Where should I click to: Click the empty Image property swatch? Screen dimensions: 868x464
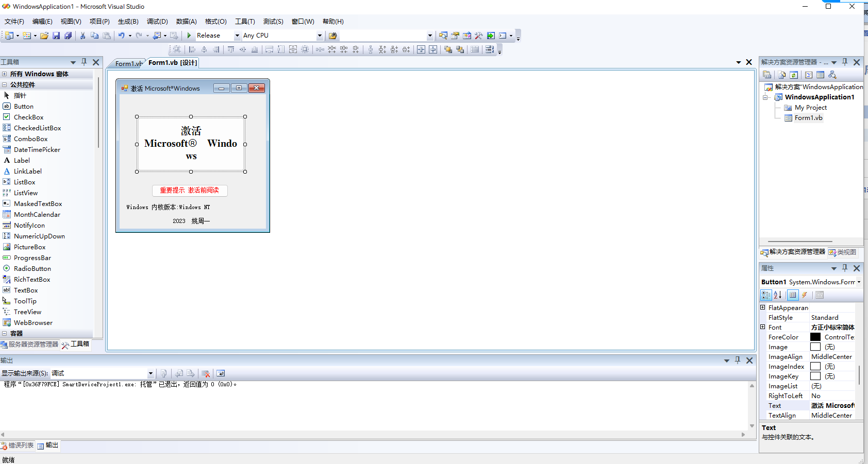tap(815, 347)
